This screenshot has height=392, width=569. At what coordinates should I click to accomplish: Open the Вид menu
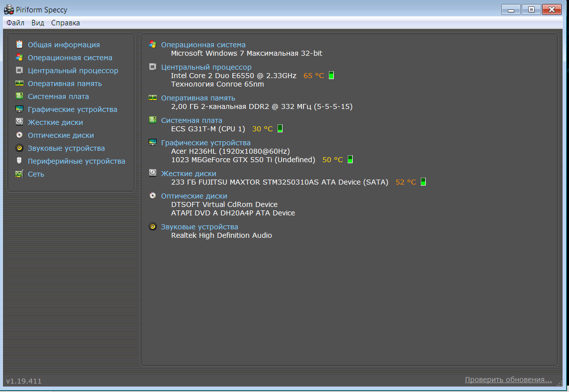(x=38, y=23)
